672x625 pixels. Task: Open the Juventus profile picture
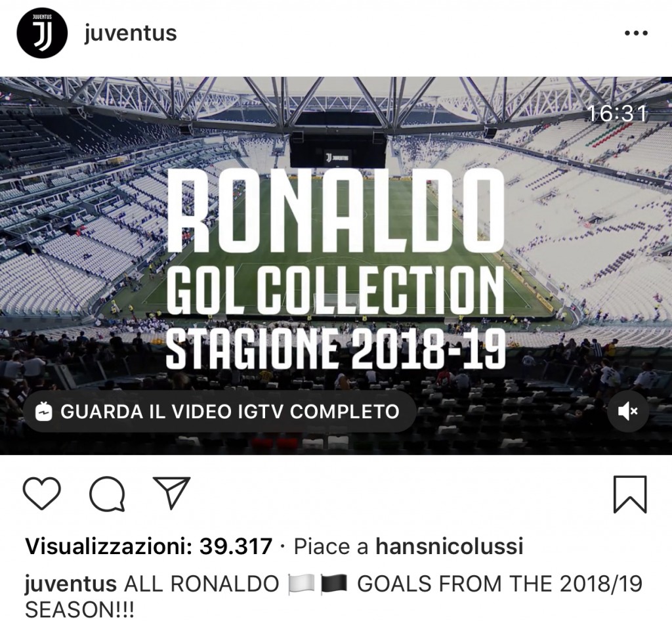43,33
